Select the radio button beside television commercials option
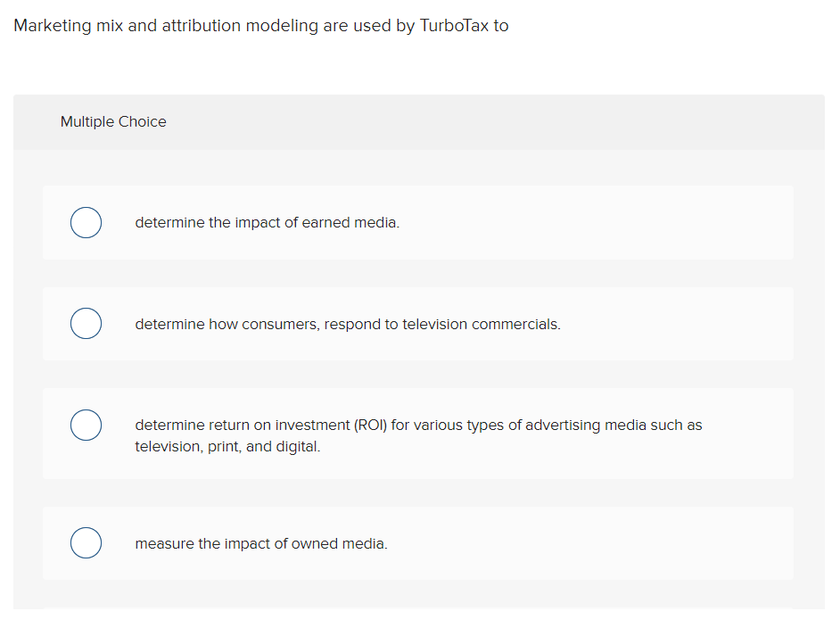 [x=86, y=323]
